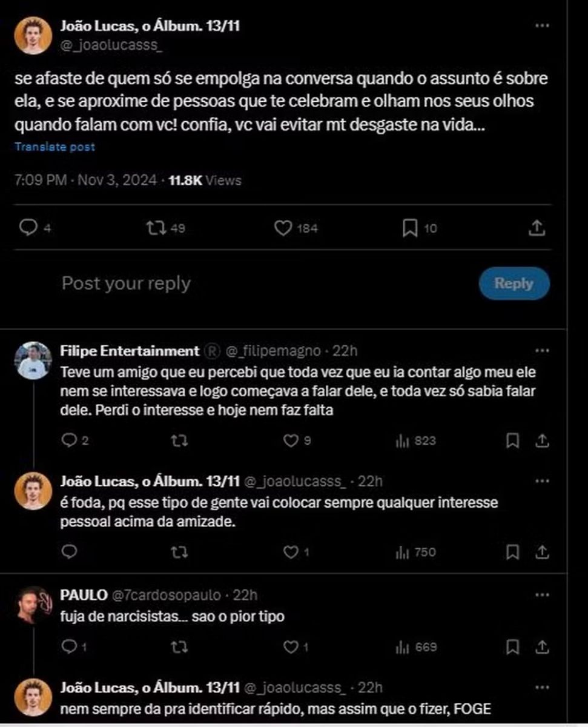Click the blue Reply button
This screenshot has height=727, width=588.
click(x=514, y=283)
